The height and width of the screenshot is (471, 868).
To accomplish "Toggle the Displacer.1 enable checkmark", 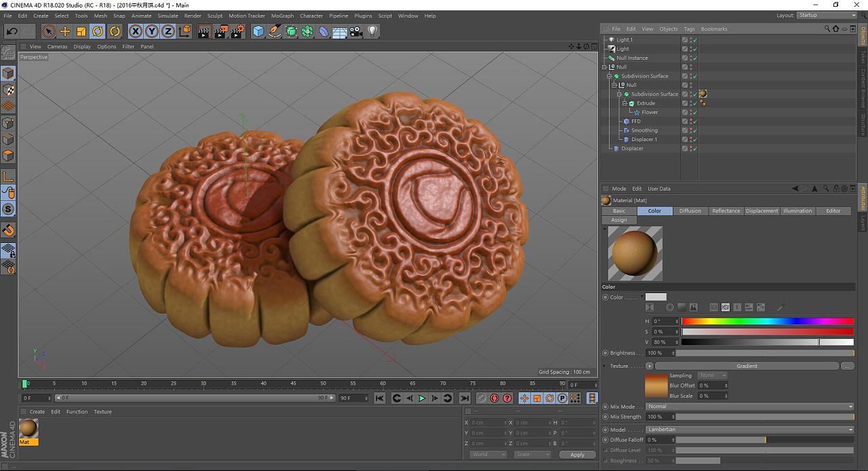I will click(695, 140).
